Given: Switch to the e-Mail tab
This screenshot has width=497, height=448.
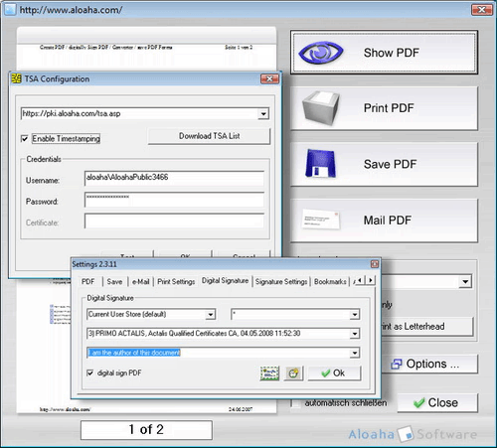Looking at the screenshot, I should click(141, 281).
